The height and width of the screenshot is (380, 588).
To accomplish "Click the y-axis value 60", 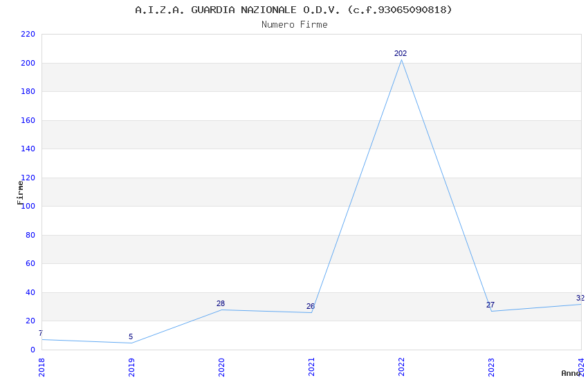I will coord(30,263).
